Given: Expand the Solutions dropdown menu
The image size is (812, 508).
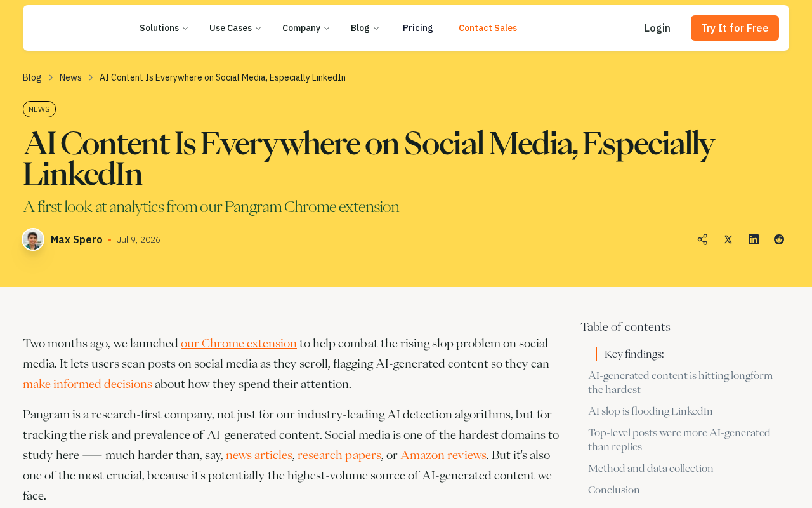Looking at the screenshot, I should pos(164,28).
